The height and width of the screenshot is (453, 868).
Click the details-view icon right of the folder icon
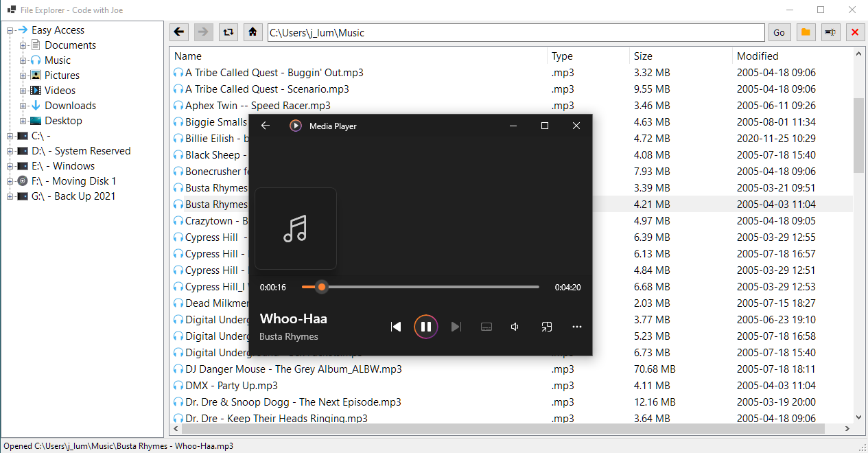pos(830,32)
